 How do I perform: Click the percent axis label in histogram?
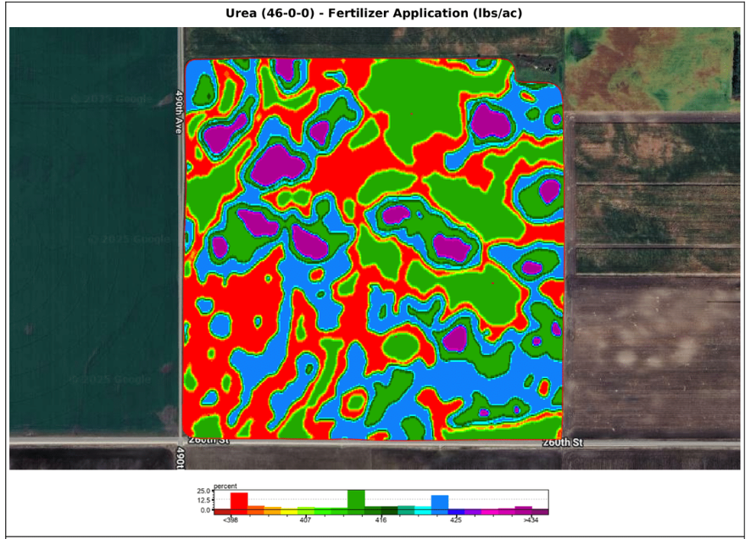pyautogui.click(x=225, y=486)
